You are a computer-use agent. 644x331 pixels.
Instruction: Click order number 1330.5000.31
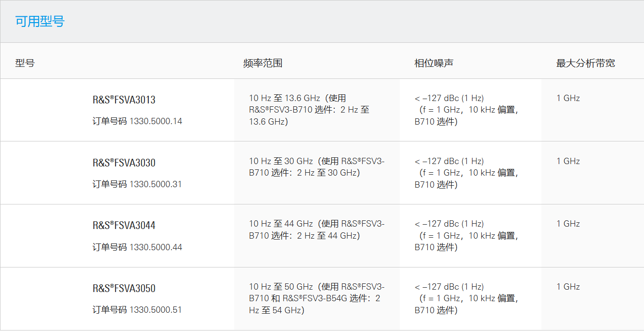pos(156,184)
